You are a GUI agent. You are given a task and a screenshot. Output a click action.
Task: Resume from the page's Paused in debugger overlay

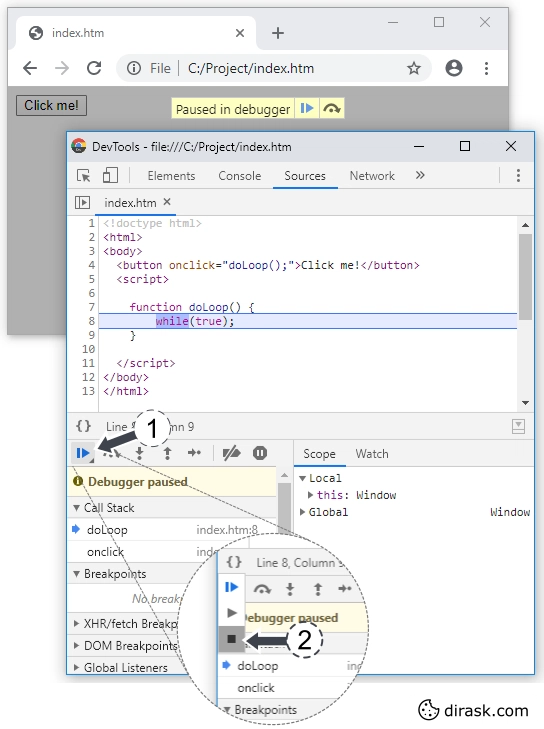(x=306, y=109)
